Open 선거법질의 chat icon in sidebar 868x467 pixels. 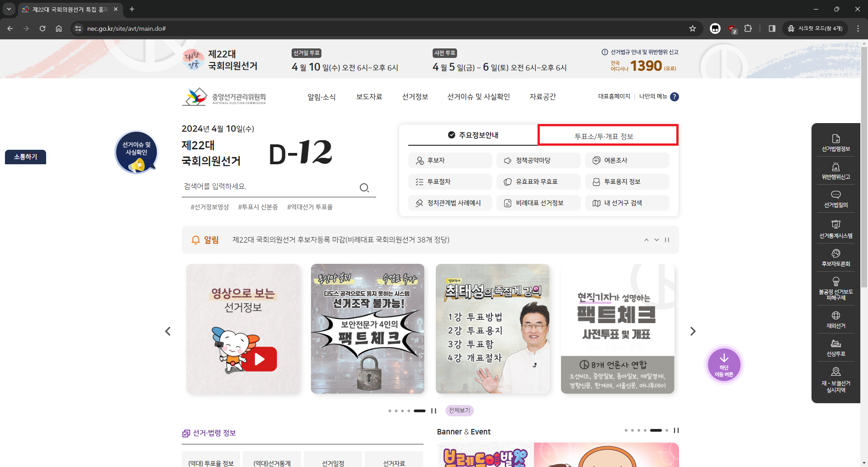click(x=835, y=199)
